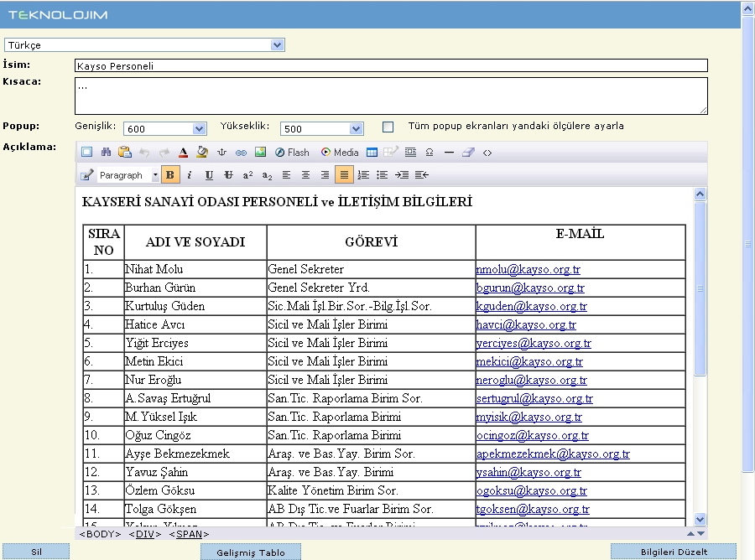The image size is (755, 560).
Task: Click the editor scrollbar down arrow
Action: [700, 519]
